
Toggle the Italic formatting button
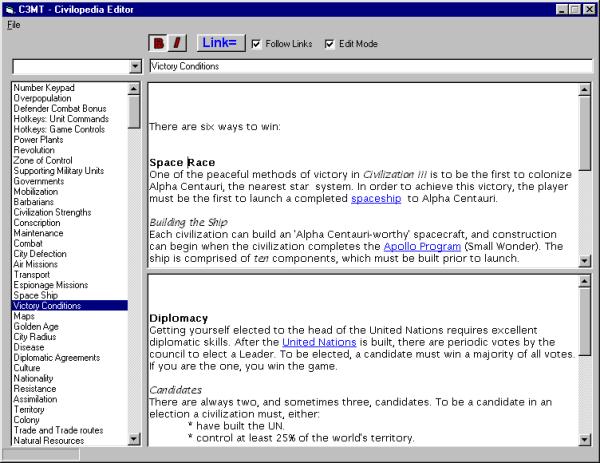tap(177, 44)
